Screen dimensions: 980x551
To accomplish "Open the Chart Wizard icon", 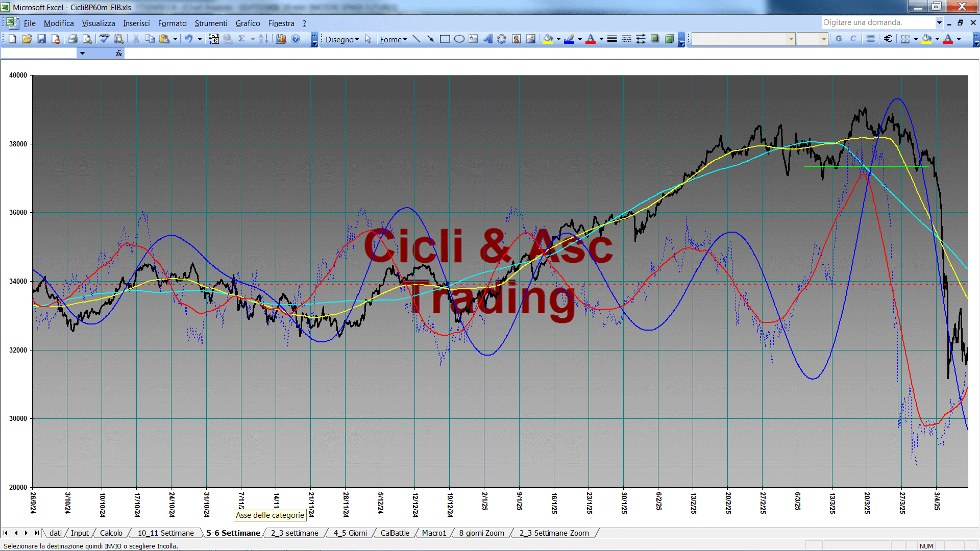I will [x=281, y=39].
